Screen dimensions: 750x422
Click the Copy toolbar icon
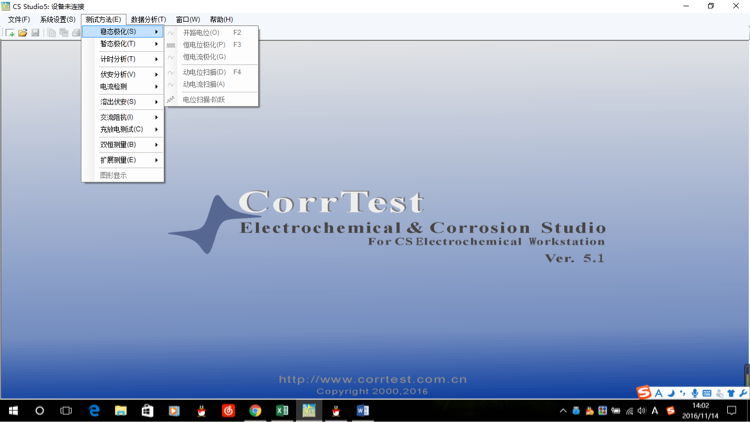click(x=51, y=33)
